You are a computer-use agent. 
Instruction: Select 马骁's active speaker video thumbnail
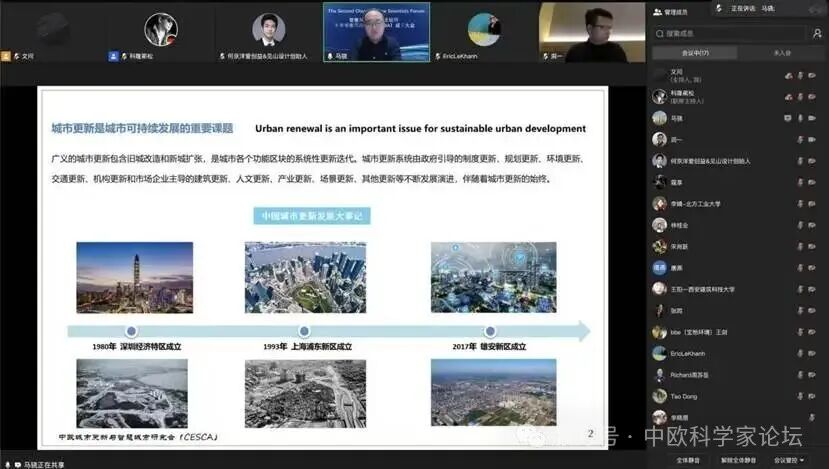376,32
